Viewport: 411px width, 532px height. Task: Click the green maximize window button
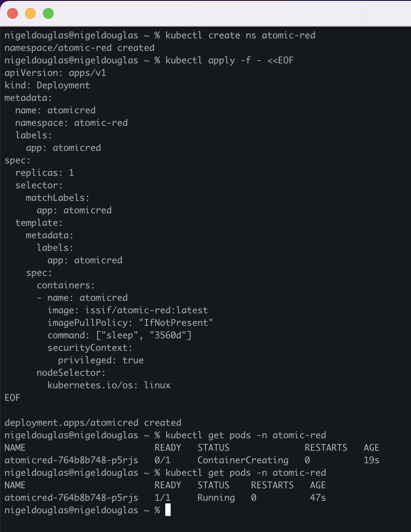(48, 13)
